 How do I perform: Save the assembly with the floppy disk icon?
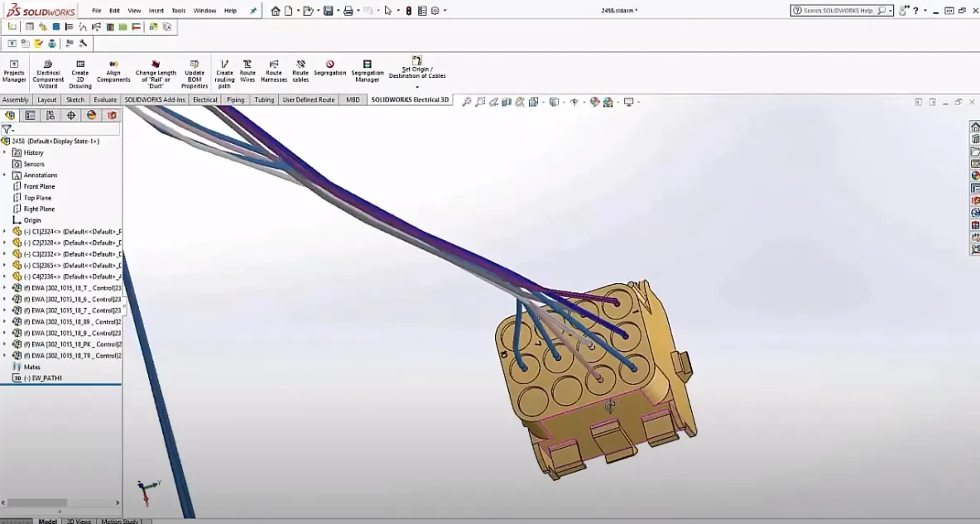pos(328,11)
